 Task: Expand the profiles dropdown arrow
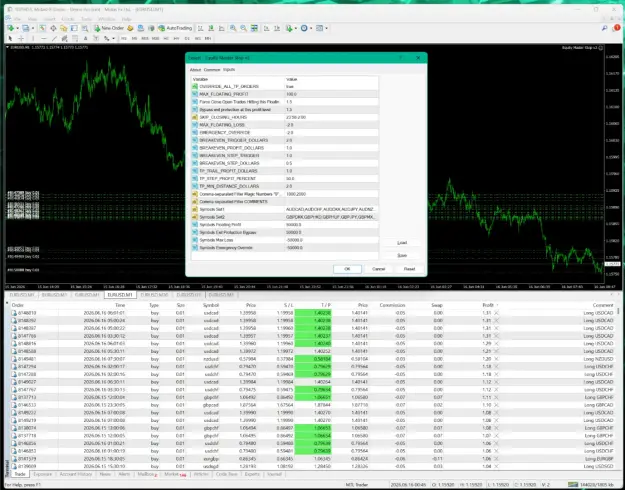click(x=33, y=28)
